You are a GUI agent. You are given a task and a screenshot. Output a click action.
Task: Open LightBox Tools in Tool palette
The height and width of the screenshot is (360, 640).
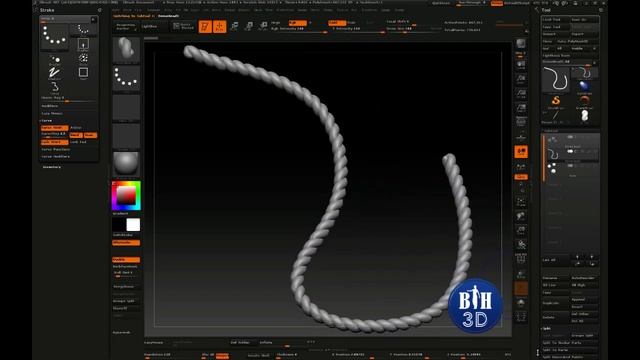click(x=556, y=56)
